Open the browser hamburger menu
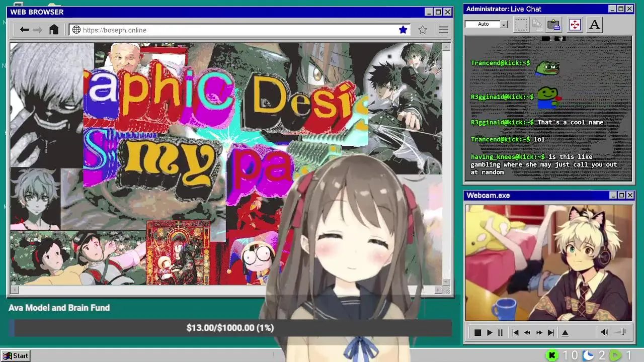 click(x=443, y=30)
